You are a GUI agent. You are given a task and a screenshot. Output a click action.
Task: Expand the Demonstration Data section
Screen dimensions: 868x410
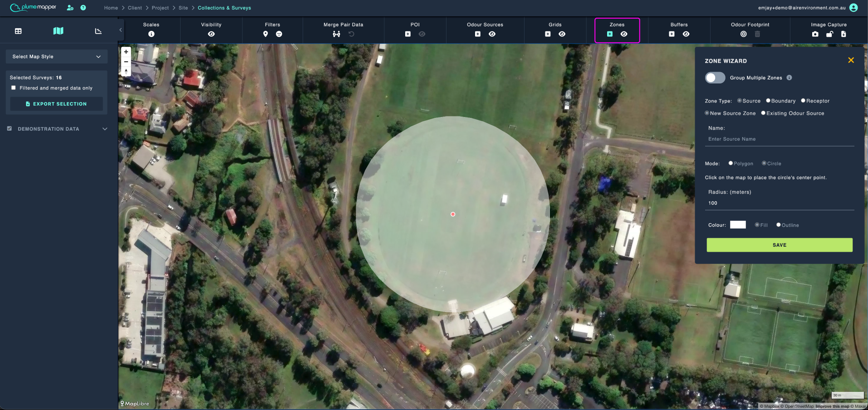(105, 129)
